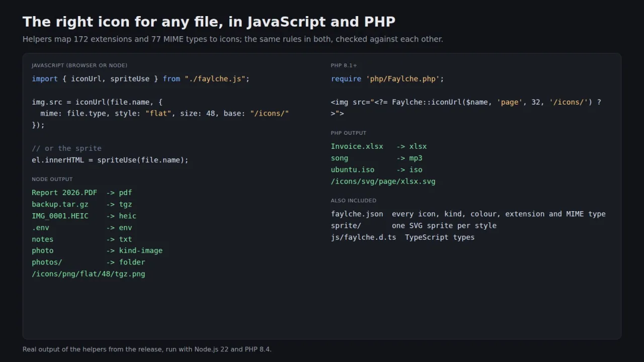Select the "song -> mp3" row
644x362 pixels.
click(376, 158)
